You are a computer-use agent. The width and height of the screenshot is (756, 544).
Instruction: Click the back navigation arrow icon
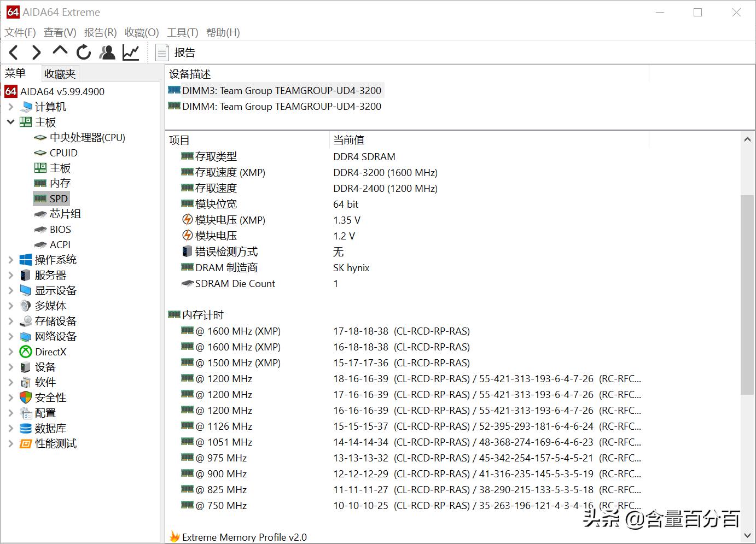(13, 52)
